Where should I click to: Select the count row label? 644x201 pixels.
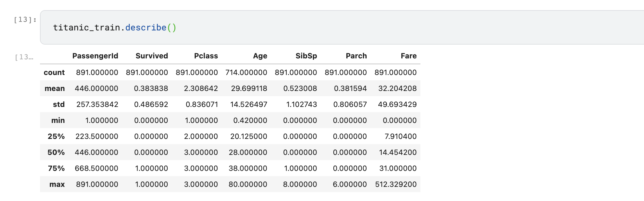tap(54, 73)
